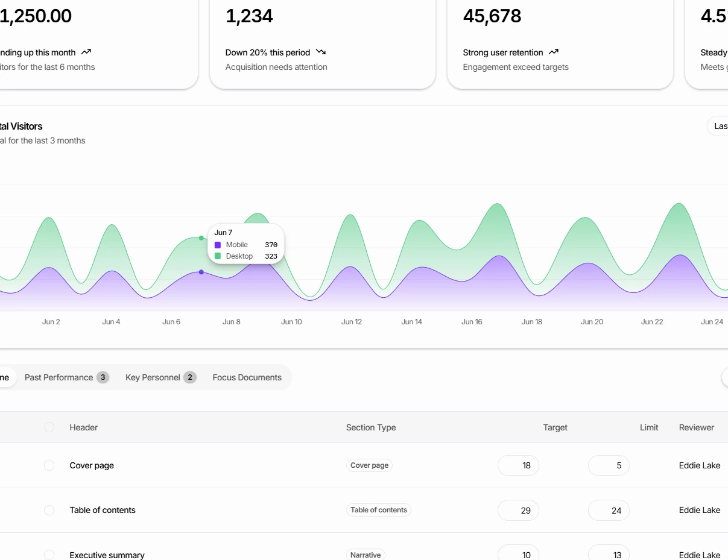Select the Focus Documents tab
The height and width of the screenshot is (560, 728).
click(247, 377)
